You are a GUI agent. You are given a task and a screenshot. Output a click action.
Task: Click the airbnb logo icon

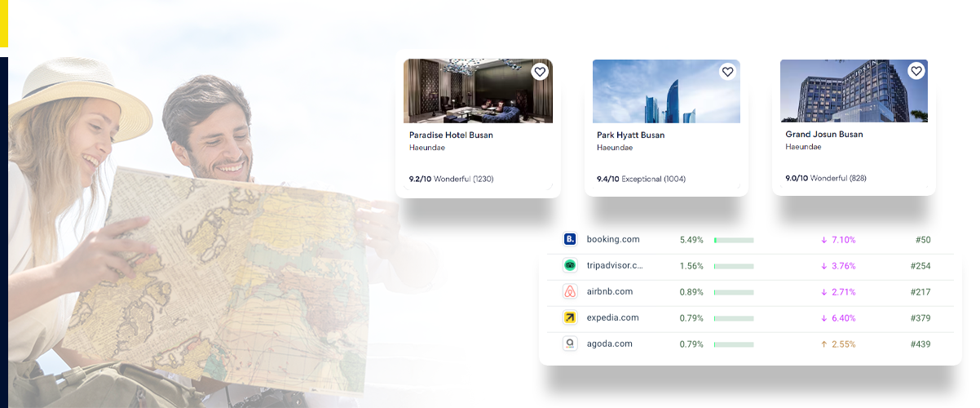coord(570,291)
